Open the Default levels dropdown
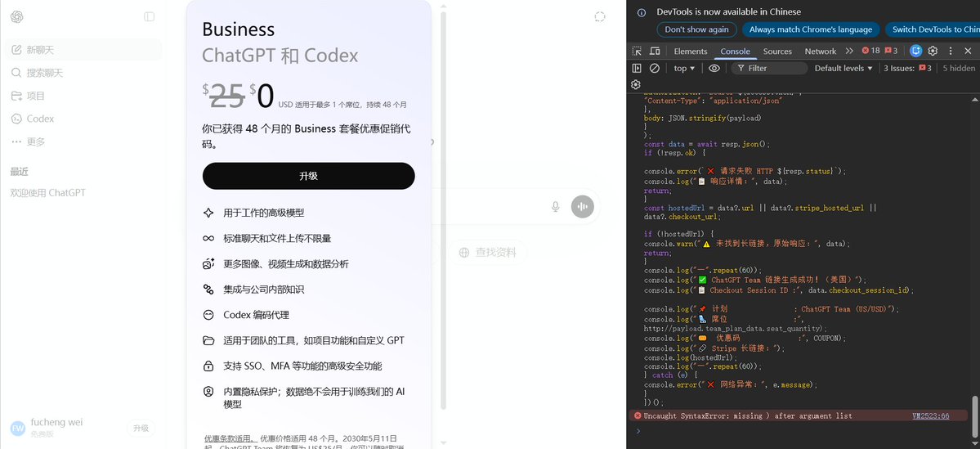 tap(844, 68)
